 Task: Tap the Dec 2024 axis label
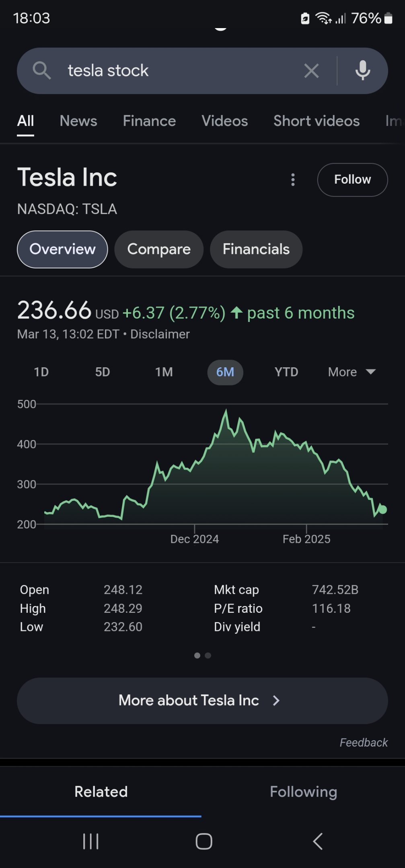pyautogui.click(x=195, y=539)
